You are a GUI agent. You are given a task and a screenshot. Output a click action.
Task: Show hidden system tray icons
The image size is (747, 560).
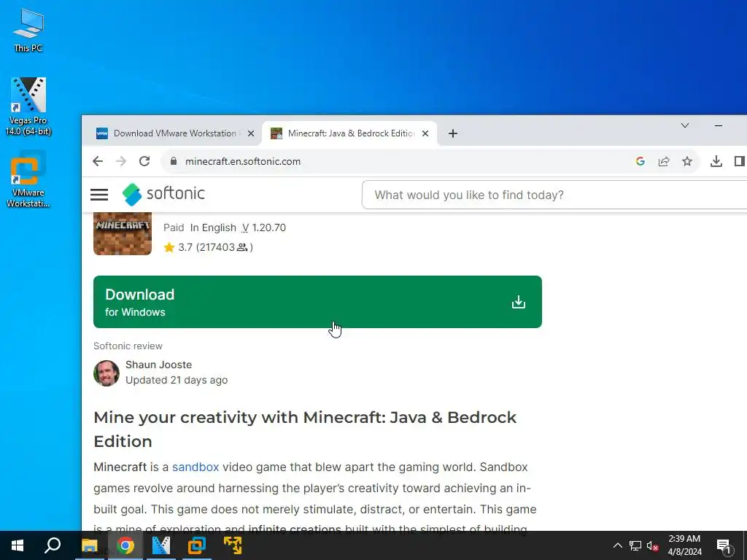point(617,545)
